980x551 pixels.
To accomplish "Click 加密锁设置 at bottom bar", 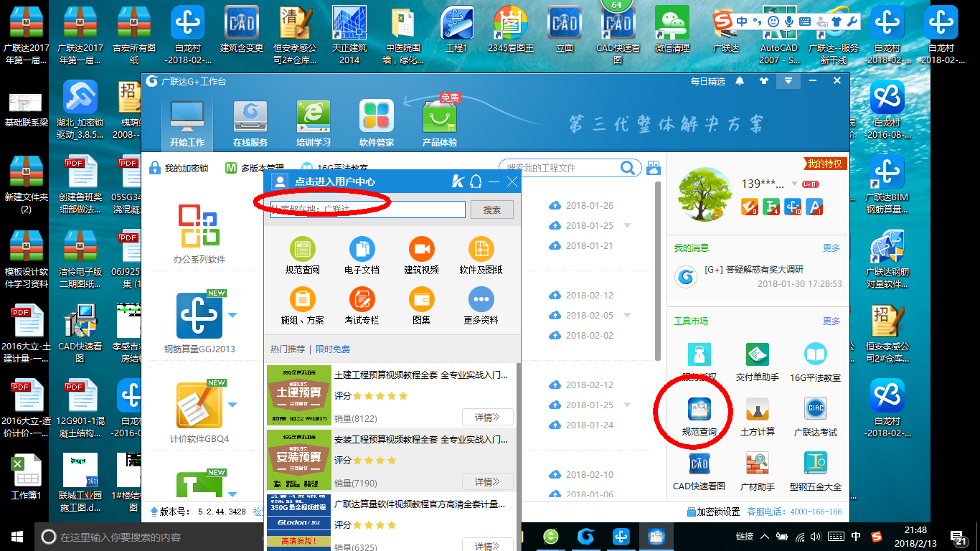I will click(712, 512).
